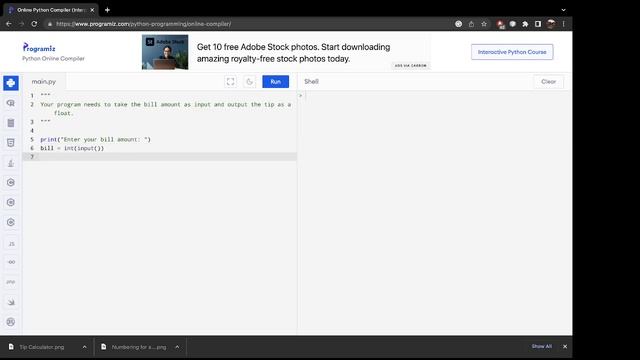Click the Ads via Carbon label
The width and height of the screenshot is (640, 360).
(410, 65)
